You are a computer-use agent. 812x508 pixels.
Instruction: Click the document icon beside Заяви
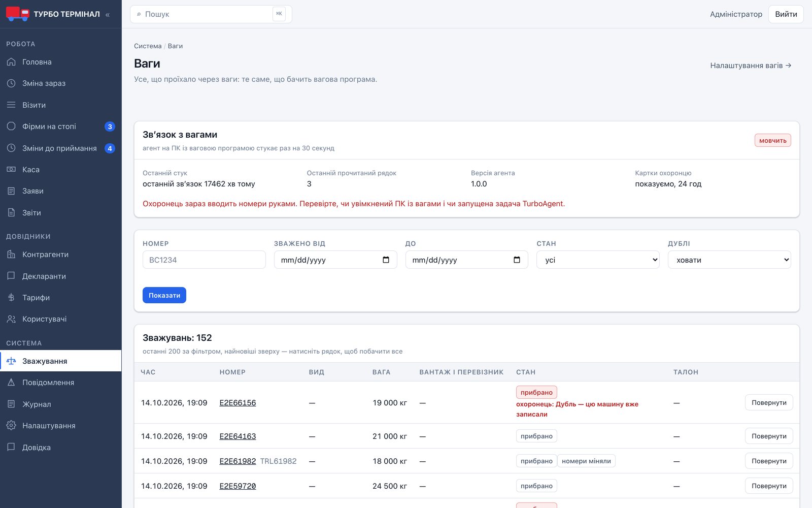tap(11, 191)
